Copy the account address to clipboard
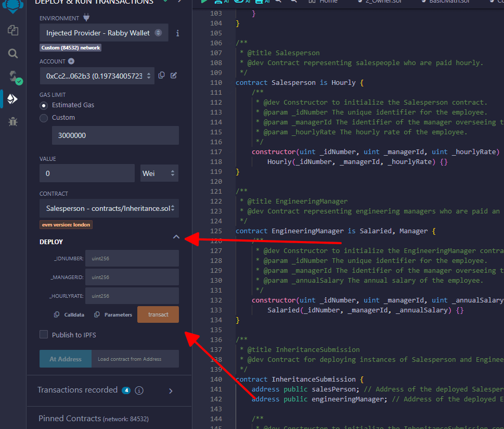 pyautogui.click(x=162, y=75)
